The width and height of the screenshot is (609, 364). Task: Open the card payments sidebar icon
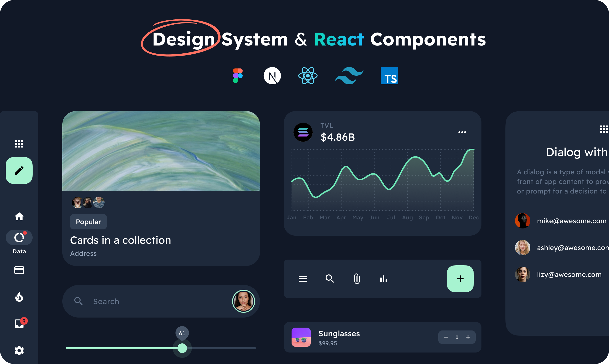[19, 270]
